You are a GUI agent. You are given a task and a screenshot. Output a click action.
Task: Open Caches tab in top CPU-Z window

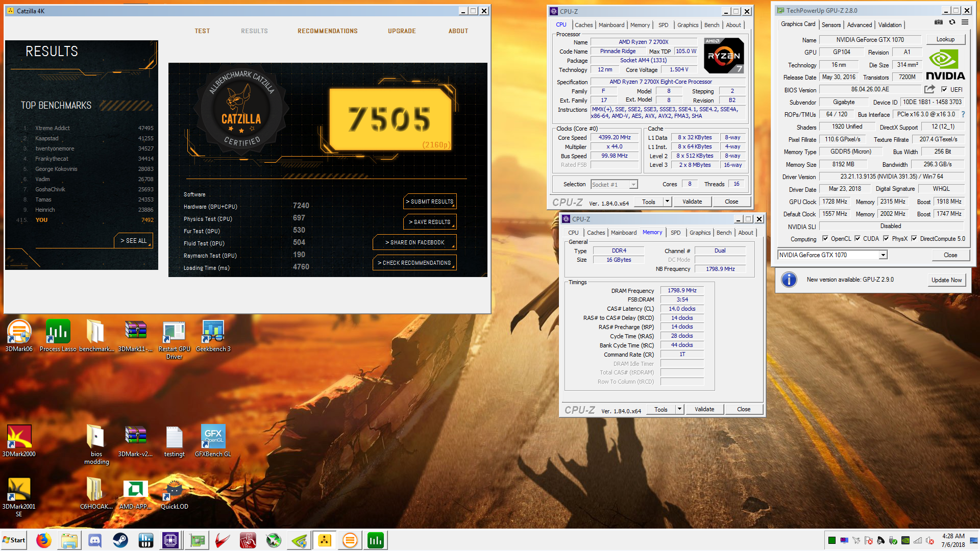(x=583, y=25)
